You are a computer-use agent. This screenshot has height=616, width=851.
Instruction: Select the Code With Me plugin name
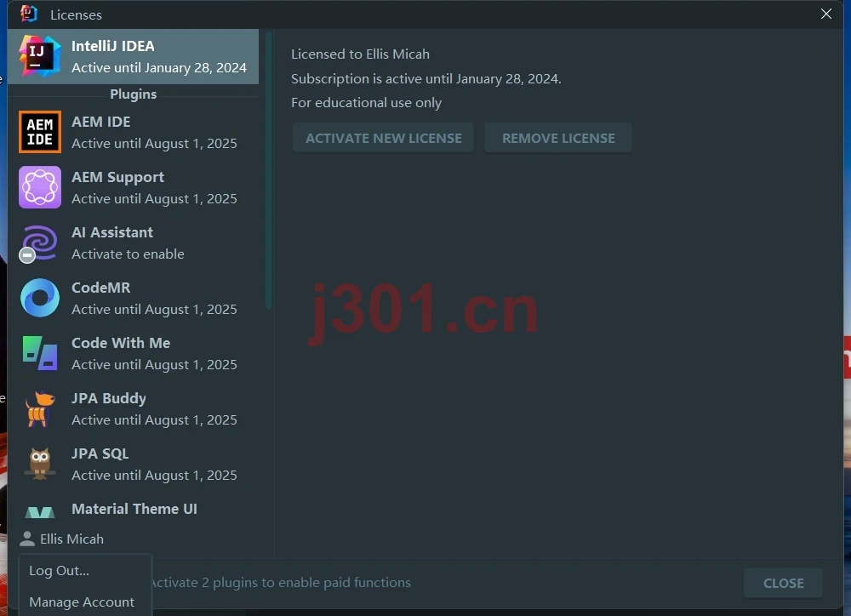(x=121, y=343)
